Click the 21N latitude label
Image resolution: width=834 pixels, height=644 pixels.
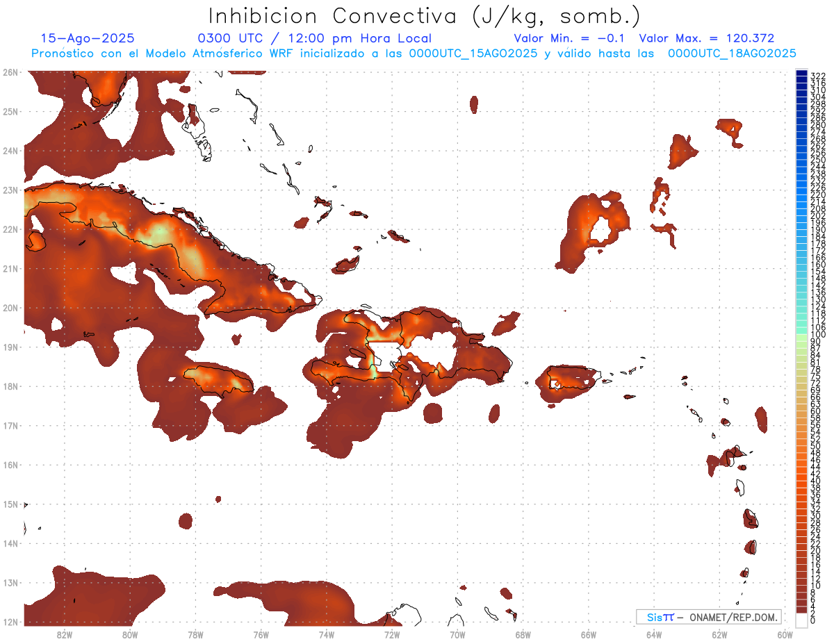click(10, 268)
